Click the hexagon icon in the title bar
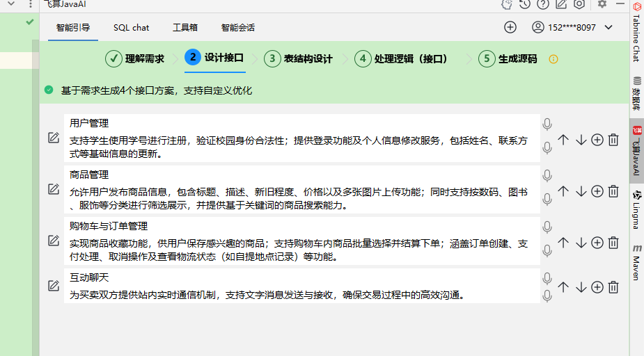Screen dimensions: 644x356 (579, 4)
